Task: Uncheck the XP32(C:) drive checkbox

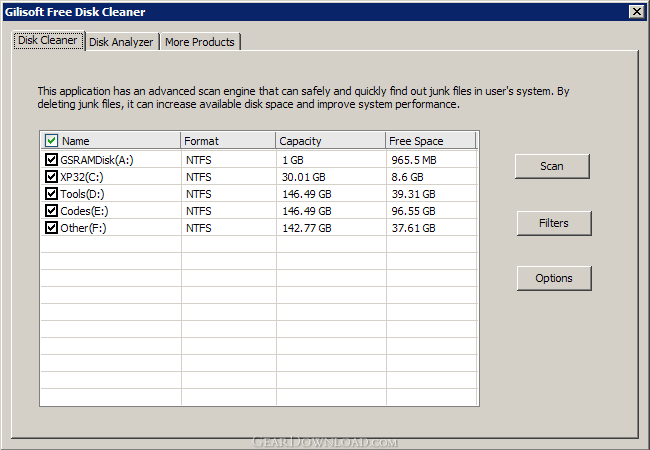Action: pos(51,177)
